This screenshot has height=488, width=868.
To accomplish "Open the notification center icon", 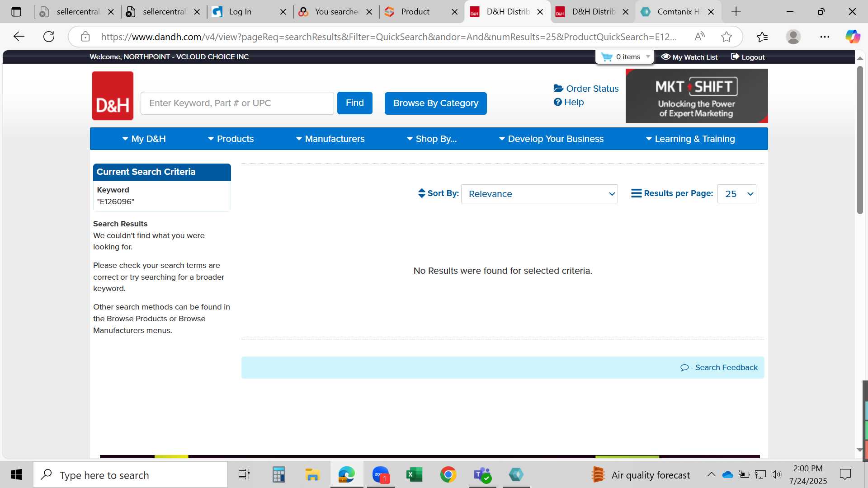I will 845,474.
